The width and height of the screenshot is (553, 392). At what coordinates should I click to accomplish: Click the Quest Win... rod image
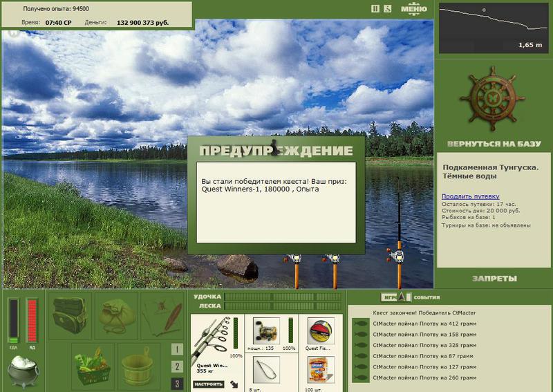212,339
